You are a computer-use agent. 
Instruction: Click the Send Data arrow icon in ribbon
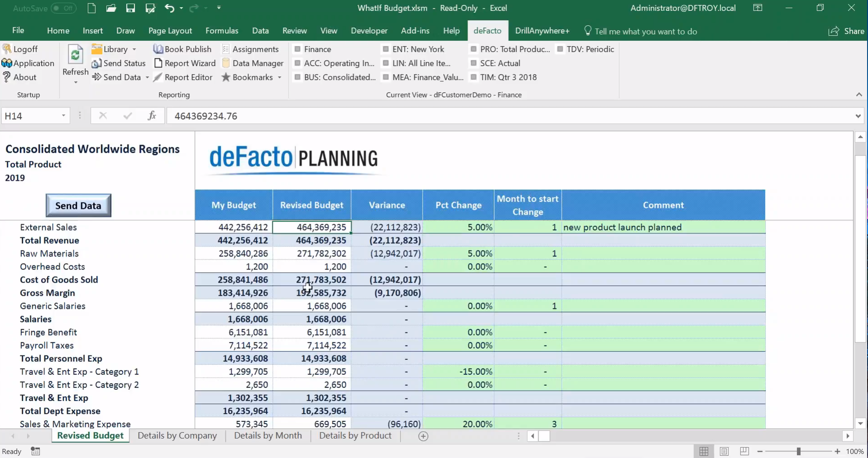96,77
